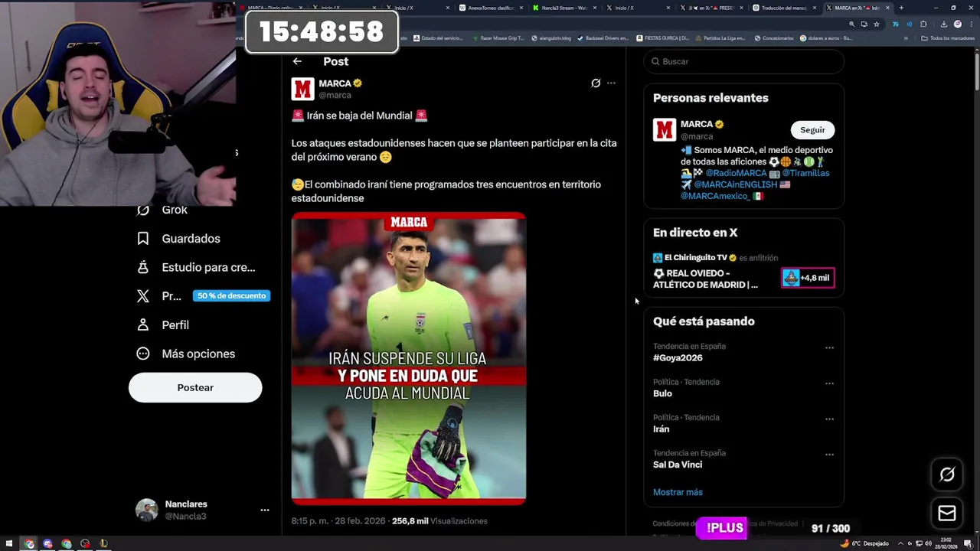This screenshot has height=551, width=980.
Task: Click the MARCA avatar on the post
Action: point(302,89)
